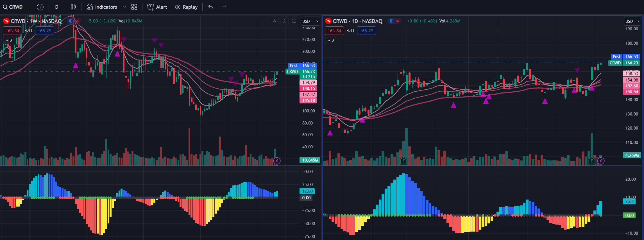Click the CrowdStrike logo on the weekly chart

click(x=6, y=21)
